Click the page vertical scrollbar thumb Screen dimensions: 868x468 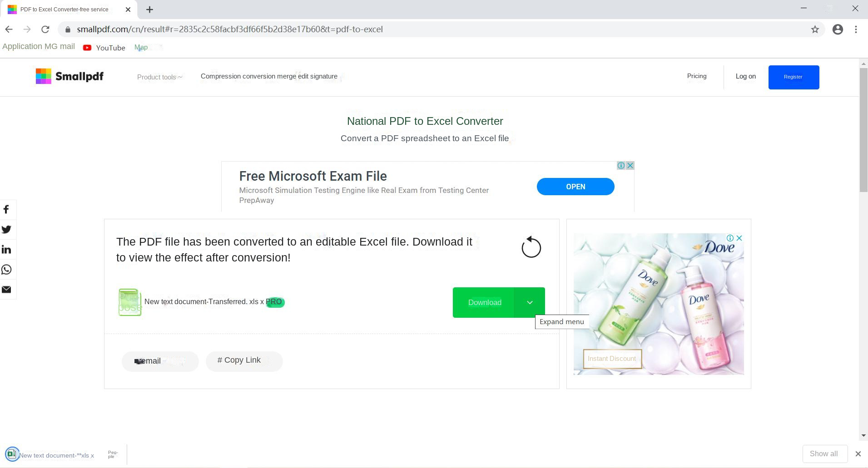coord(863,130)
